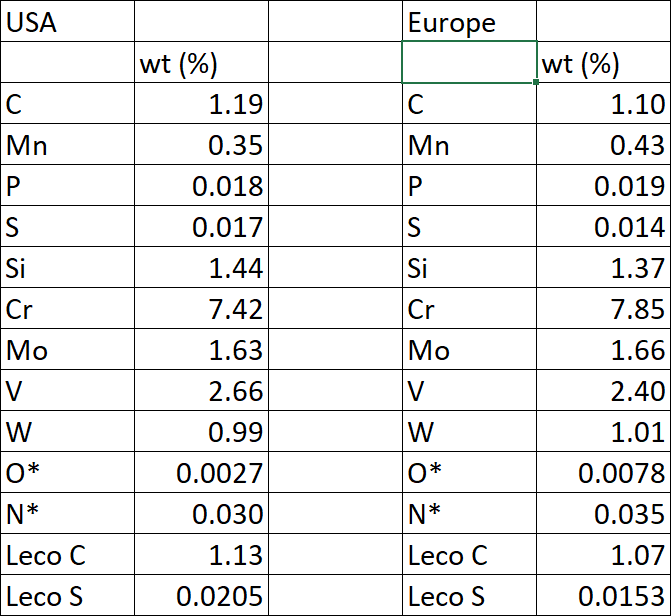Click the Europe Leco C label cell
Image resolution: width=671 pixels, height=616 pixels.
[468, 555]
